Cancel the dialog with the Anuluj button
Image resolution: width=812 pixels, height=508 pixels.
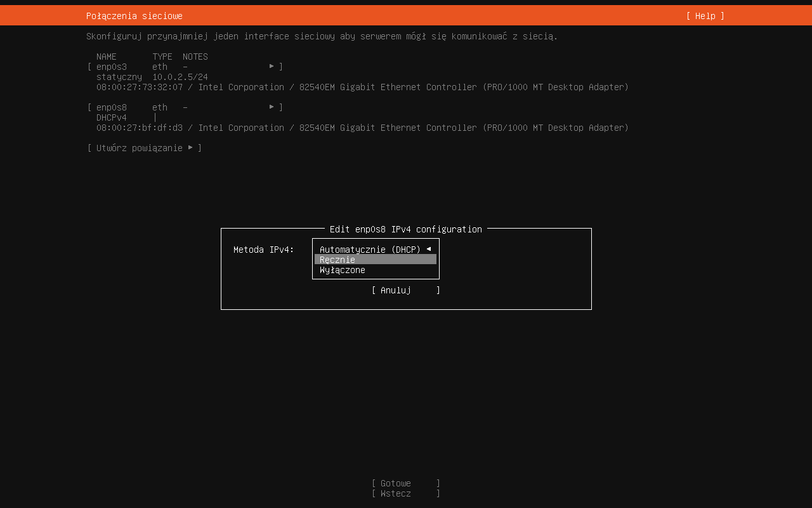pos(406,290)
